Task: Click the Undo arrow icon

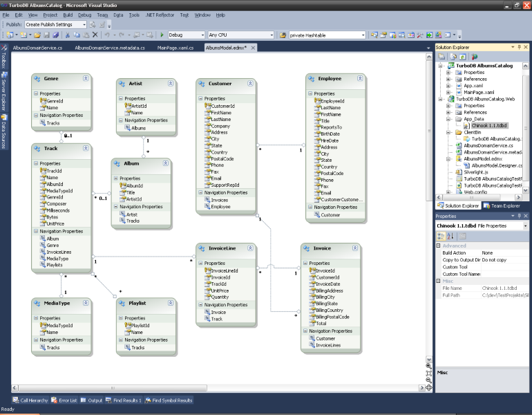Action: coord(107,35)
